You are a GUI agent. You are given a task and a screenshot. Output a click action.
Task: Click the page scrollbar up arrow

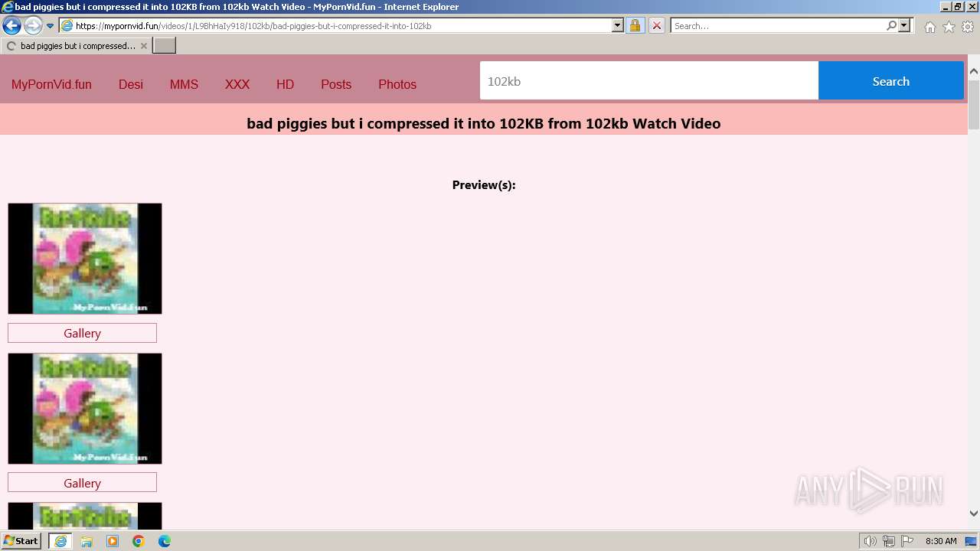point(974,72)
